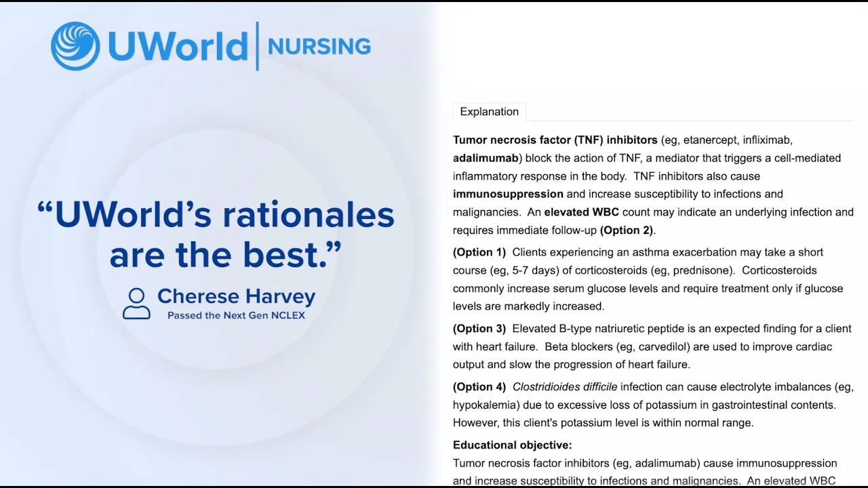Image resolution: width=868 pixels, height=488 pixels.
Task: Click the person icon beside Cherese Harvey
Action: [136, 304]
